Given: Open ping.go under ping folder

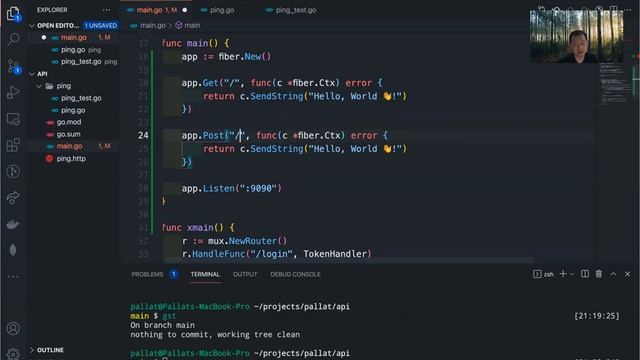Looking at the screenshot, I should (73, 110).
